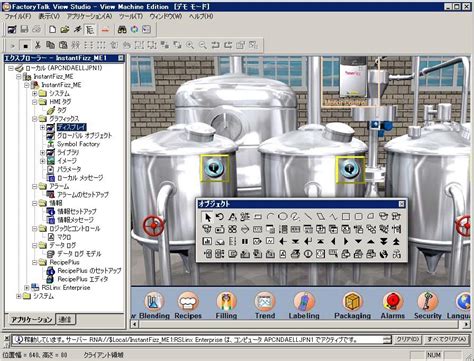Collapse the HMI タグ folder
Viewport: 474px width, 361px height.
click(x=35, y=102)
